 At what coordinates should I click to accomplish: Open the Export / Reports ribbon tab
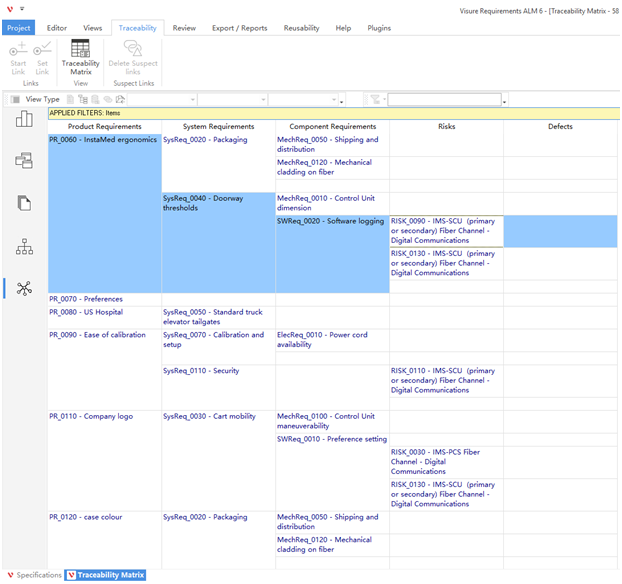[x=239, y=28]
